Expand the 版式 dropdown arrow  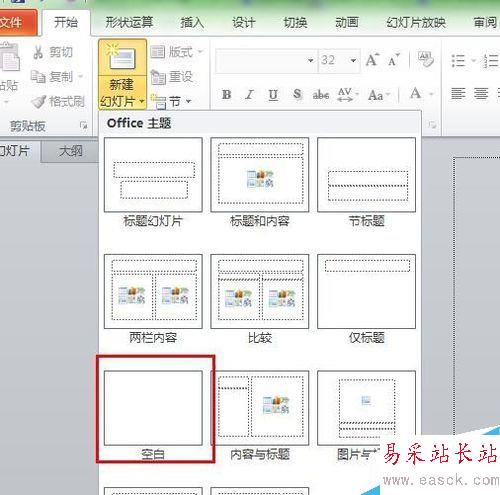pos(200,52)
